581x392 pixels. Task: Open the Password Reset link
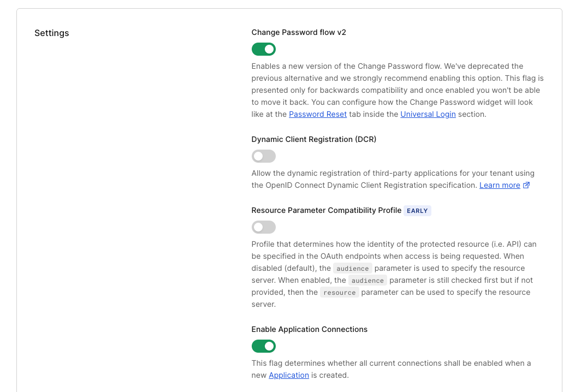click(x=318, y=114)
